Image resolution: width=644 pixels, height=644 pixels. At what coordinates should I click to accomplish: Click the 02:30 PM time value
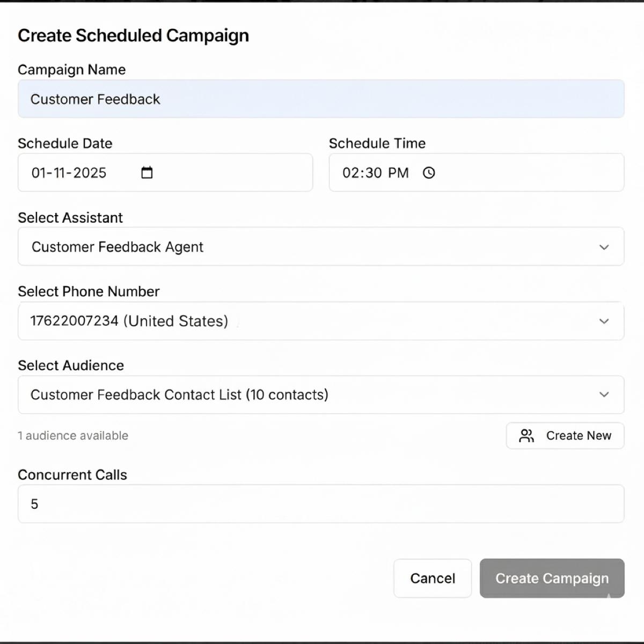[376, 173]
